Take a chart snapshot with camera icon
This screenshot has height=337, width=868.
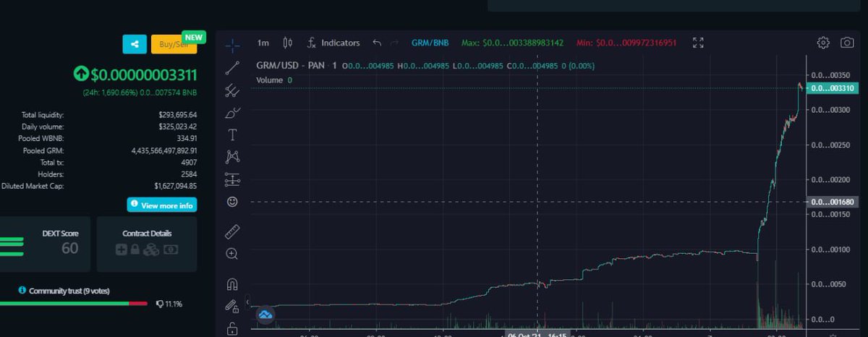(846, 43)
